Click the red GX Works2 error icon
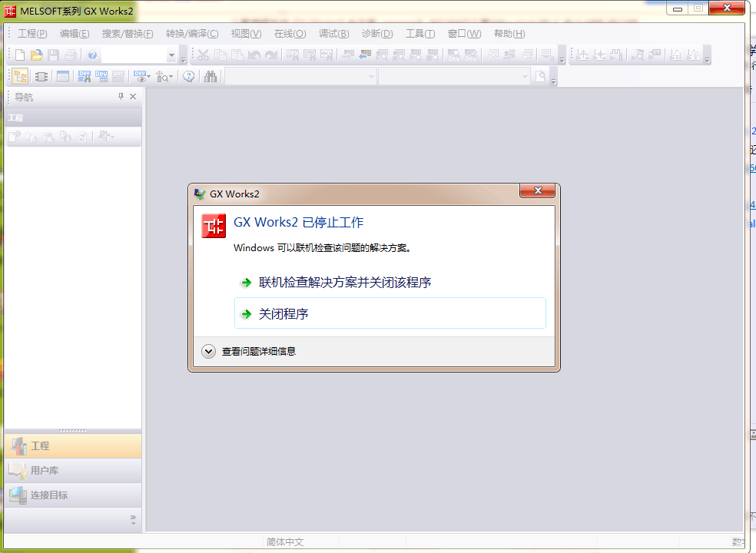756x553 pixels. coord(214,226)
